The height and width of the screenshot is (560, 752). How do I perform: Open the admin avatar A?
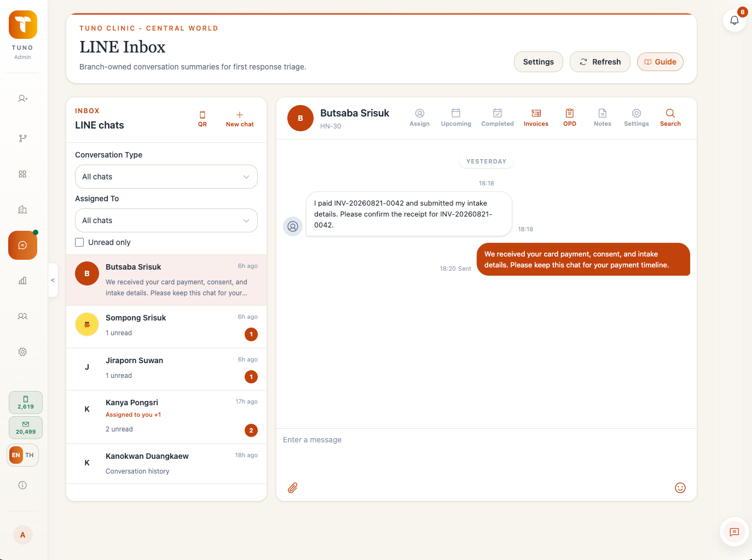pyautogui.click(x=22, y=535)
